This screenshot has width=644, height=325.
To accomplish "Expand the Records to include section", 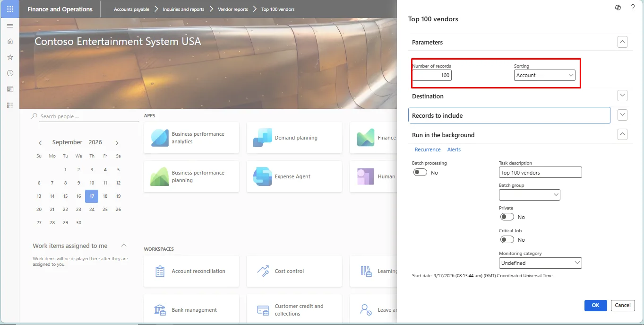I will 623,115.
